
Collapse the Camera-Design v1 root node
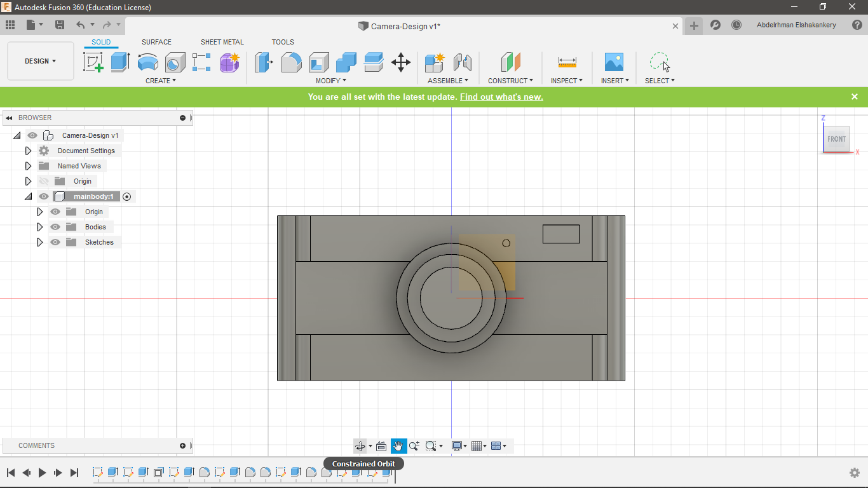pos(17,135)
